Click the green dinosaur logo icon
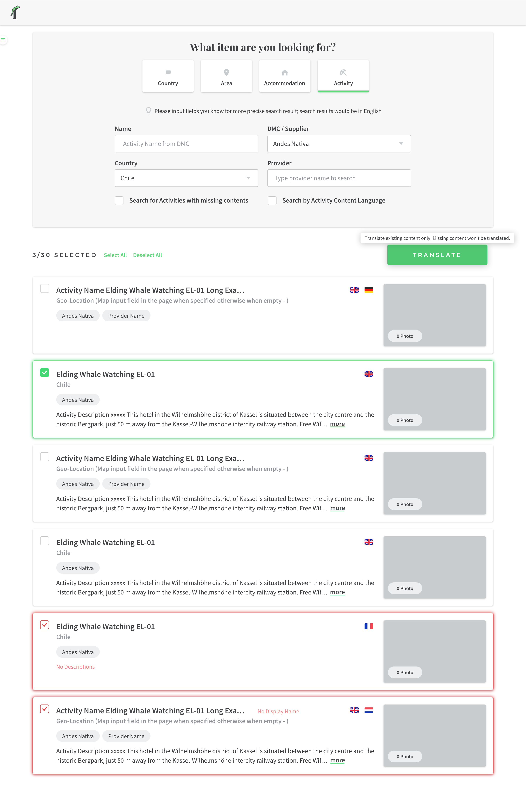The height and width of the screenshot is (812, 526). (x=15, y=13)
